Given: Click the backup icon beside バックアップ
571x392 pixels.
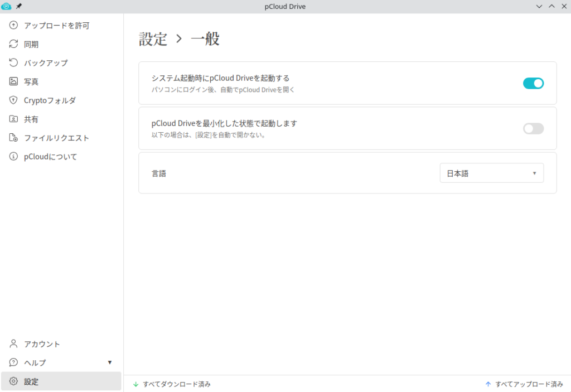Looking at the screenshot, I should pyautogui.click(x=14, y=63).
